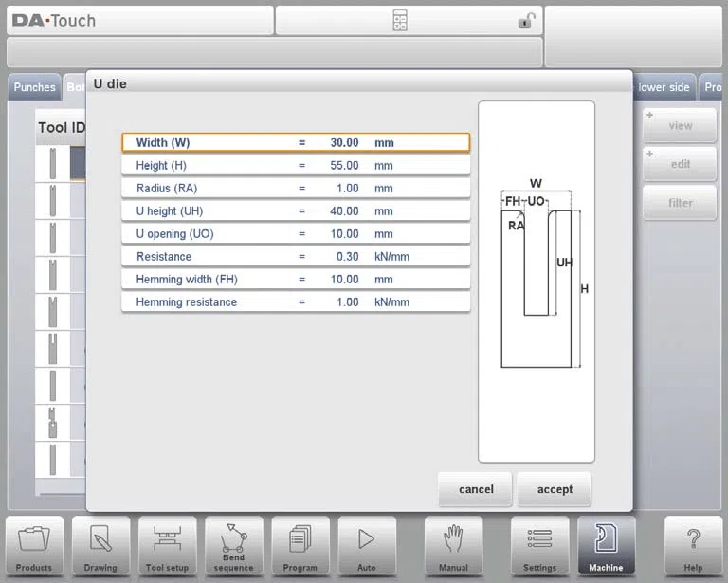Viewport: 728px width, 583px height.
Task: Select the Height (H) value field
Action: (296, 165)
